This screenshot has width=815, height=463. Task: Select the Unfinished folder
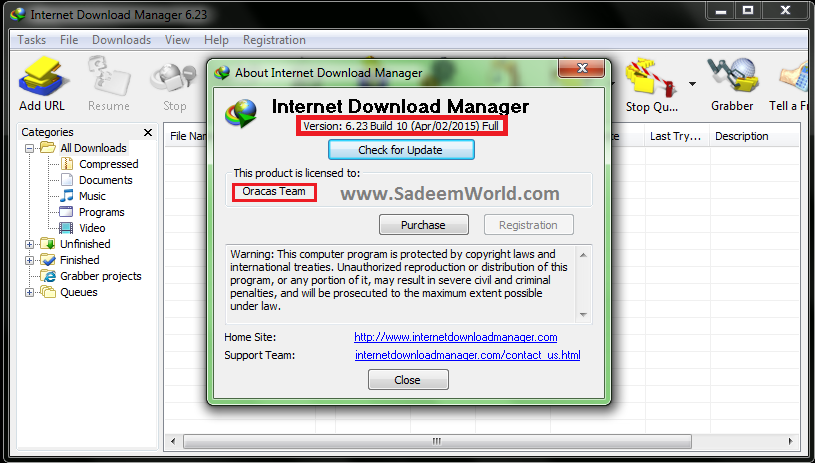pos(85,244)
